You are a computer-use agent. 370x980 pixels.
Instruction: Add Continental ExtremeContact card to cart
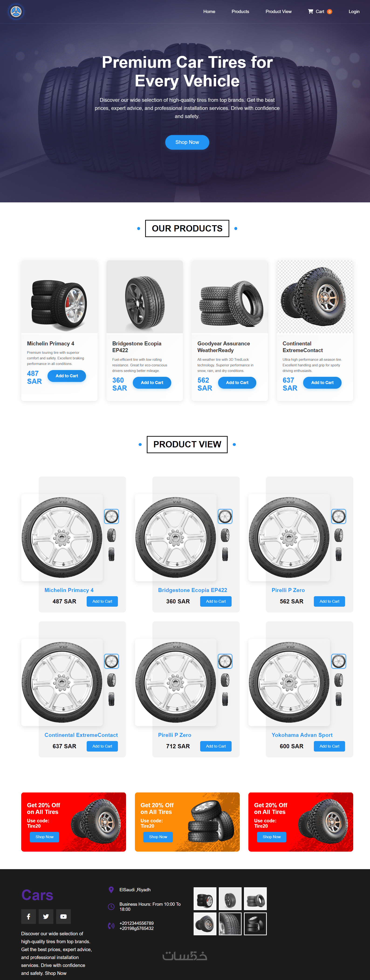coord(322,383)
